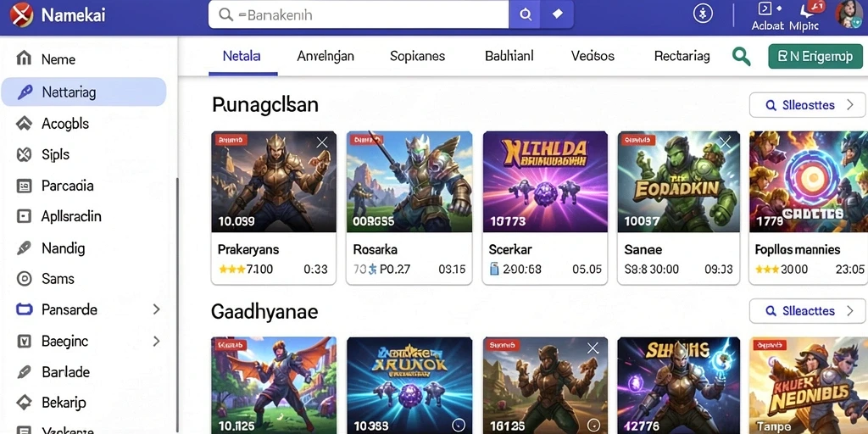Open the user profile avatar
Image resolution: width=868 pixels, height=434 pixels.
[849, 14]
